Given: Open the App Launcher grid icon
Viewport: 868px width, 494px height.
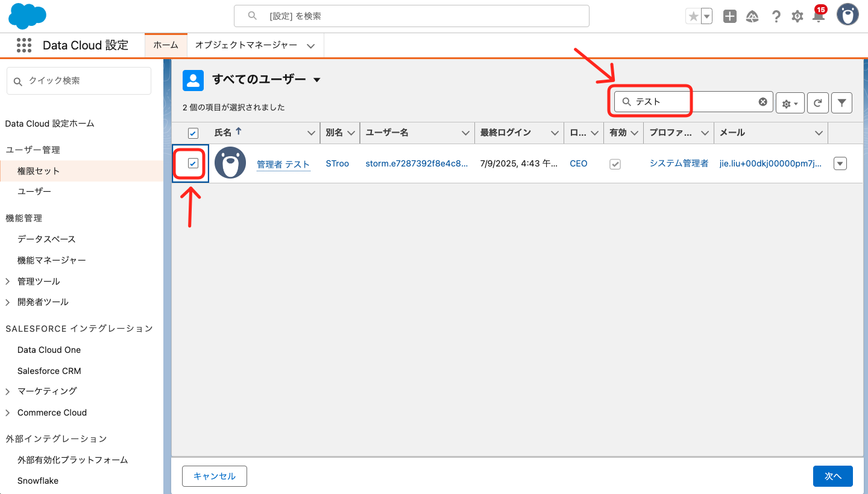Looking at the screenshot, I should (x=24, y=45).
